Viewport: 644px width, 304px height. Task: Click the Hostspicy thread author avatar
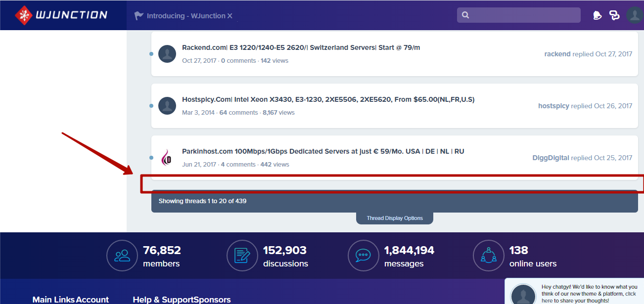[x=167, y=106]
